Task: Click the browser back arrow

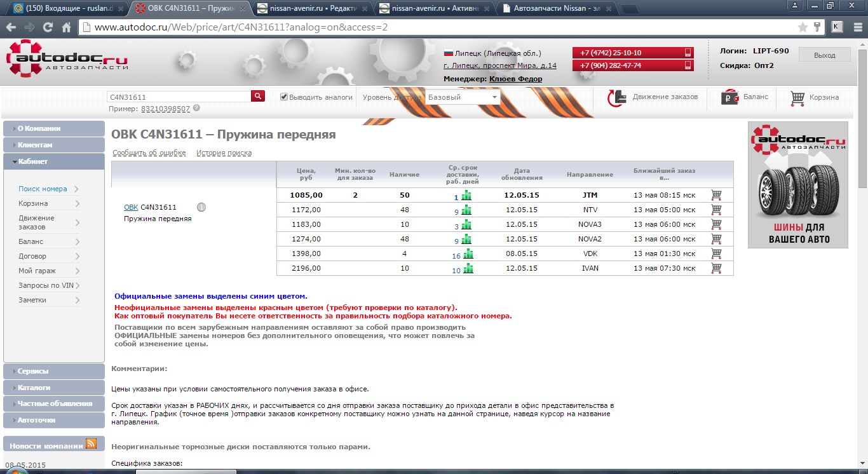Action: pyautogui.click(x=11, y=27)
